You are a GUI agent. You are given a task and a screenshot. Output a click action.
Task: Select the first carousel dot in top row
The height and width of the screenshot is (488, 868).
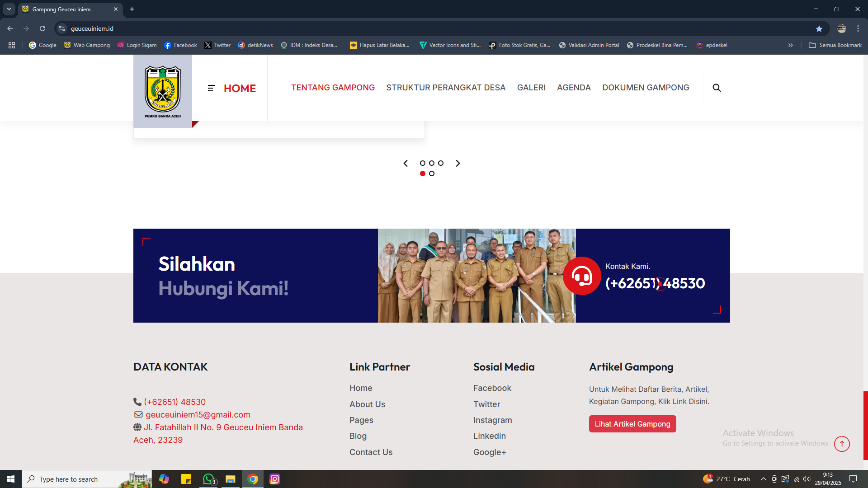[423, 163]
